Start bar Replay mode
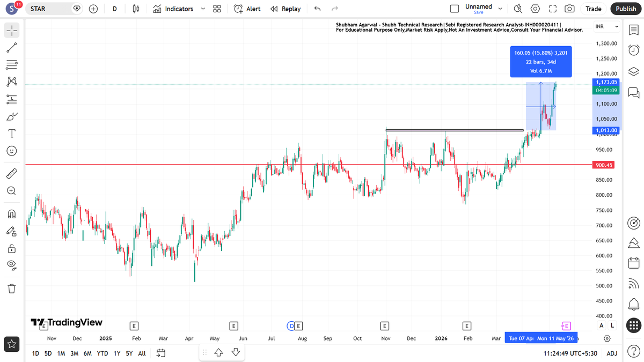Image resolution: width=644 pixels, height=362 pixels. click(x=286, y=9)
